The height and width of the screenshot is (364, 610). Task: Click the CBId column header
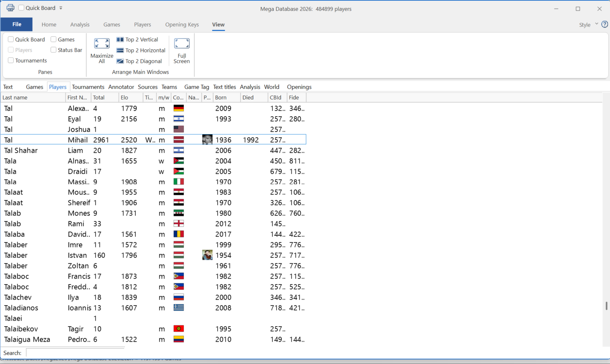pos(277,97)
